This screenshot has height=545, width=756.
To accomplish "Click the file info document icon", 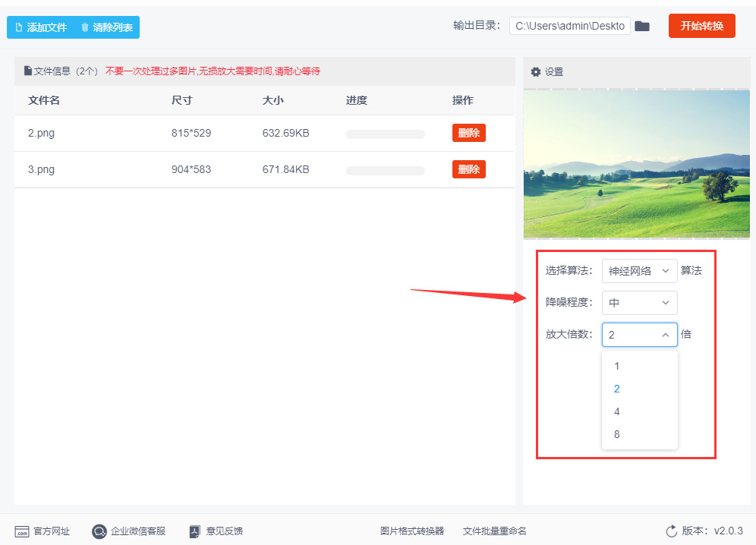I will tap(28, 71).
